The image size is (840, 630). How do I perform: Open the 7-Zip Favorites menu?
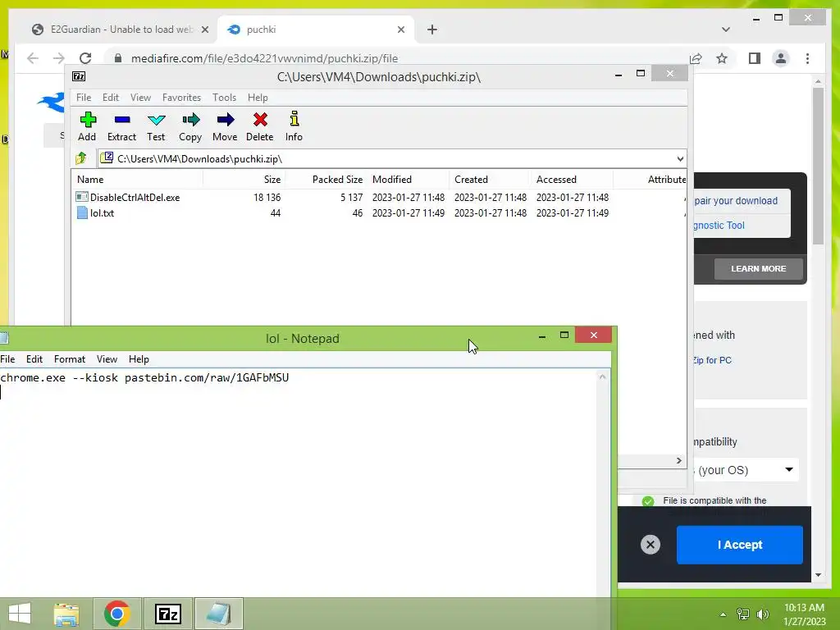[x=181, y=98]
